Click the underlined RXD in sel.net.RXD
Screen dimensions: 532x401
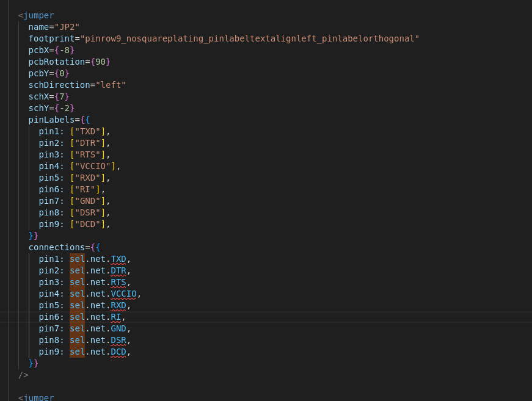click(x=118, y=305)
